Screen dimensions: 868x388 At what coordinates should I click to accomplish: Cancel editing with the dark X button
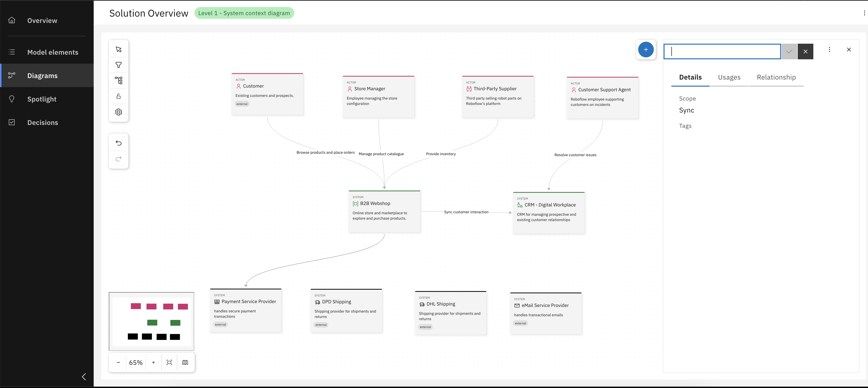(805, 51)
